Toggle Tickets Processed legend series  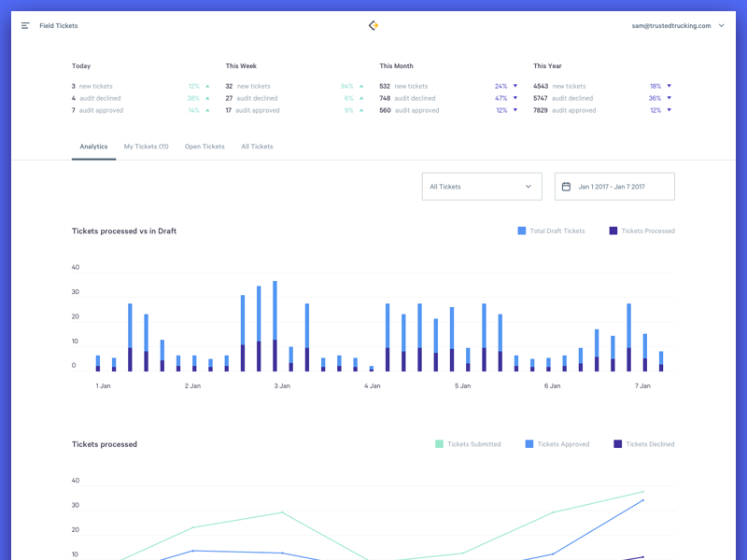coord(641,231)
